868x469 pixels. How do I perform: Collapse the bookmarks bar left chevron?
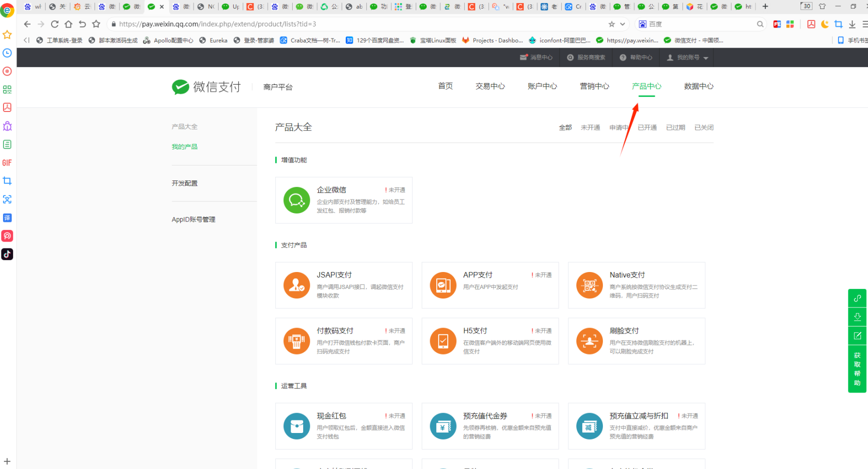tap(27, 40)
